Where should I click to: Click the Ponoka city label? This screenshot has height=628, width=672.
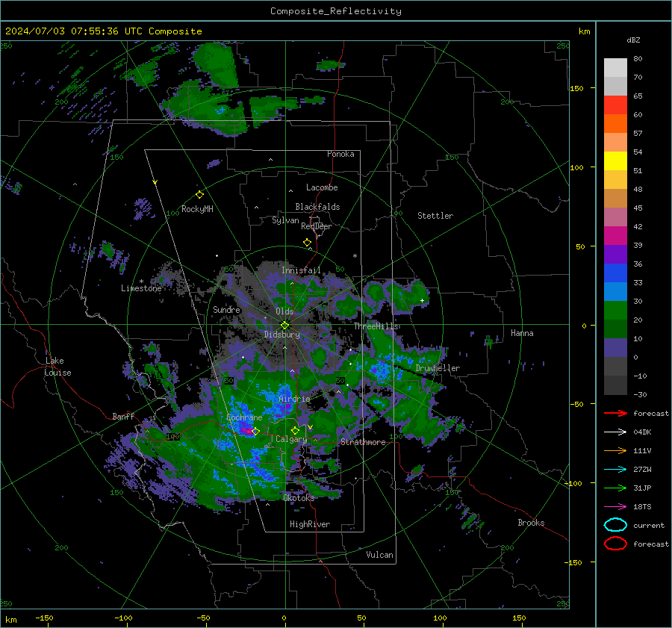click(x=340, y=154)
